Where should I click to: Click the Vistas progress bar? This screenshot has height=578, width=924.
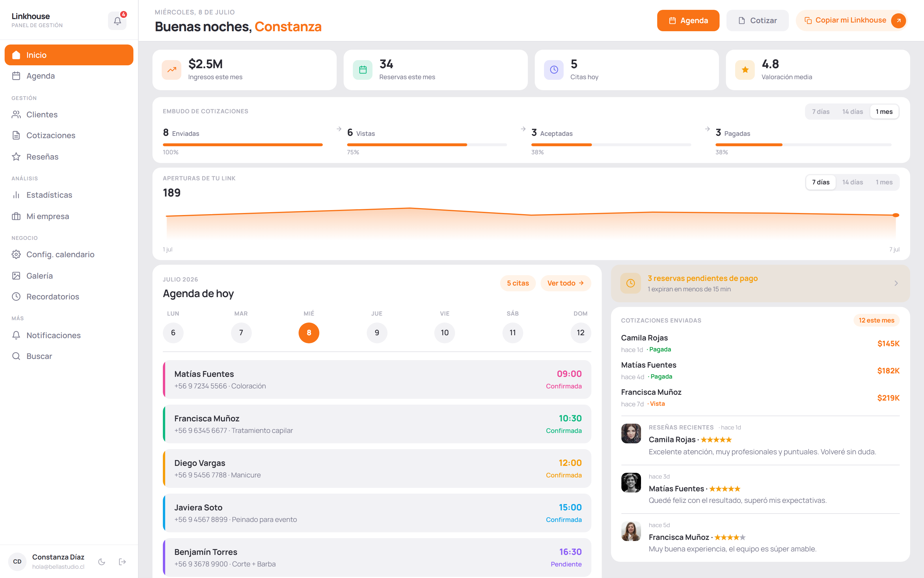pos(427,145)
